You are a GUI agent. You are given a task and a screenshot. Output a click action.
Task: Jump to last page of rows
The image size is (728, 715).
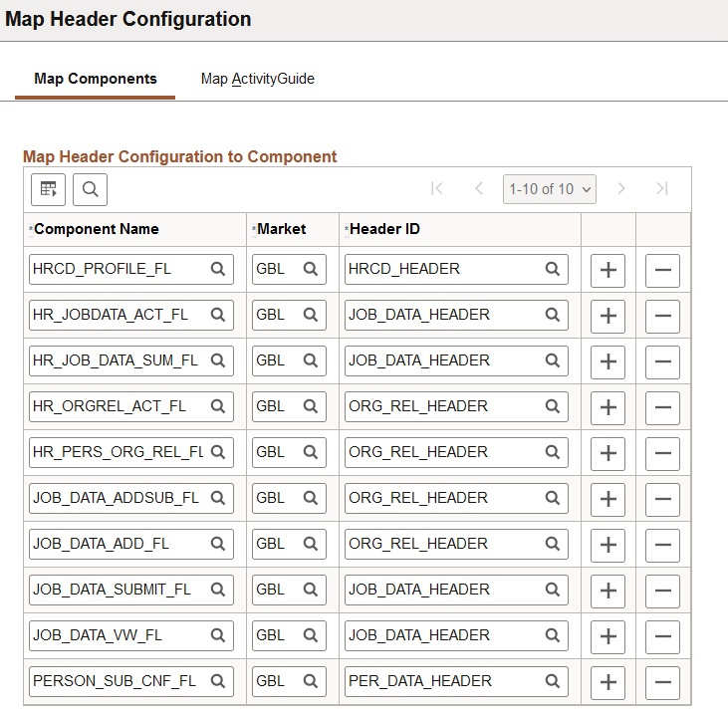[662, 188]
